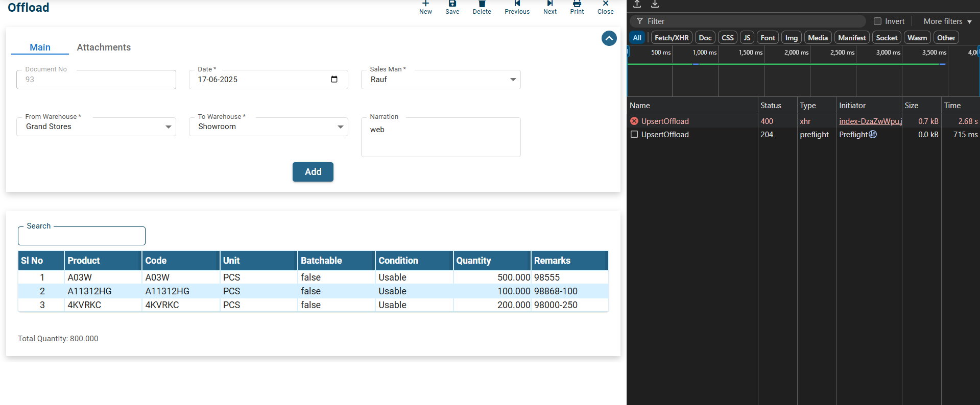Click the export HAR download icon
The height and width of the screenshot is (405, 980).
point(655,5)
